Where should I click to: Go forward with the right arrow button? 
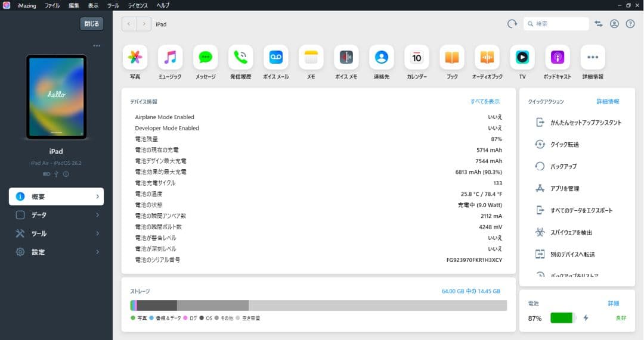pos(144,24)
